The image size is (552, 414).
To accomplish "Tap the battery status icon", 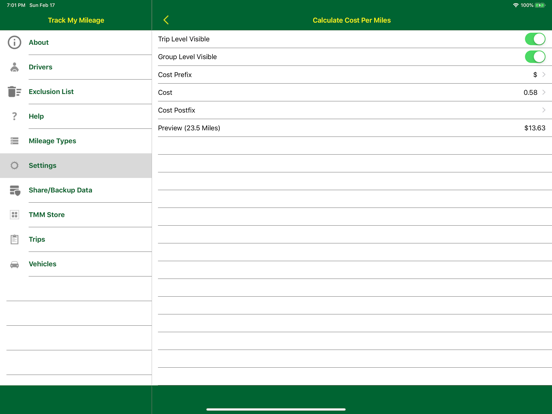I will click(540, 5).
